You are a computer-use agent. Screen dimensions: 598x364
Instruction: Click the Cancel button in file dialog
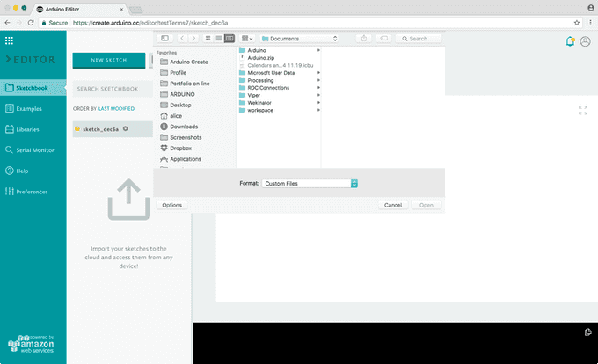click(x=393, y=205)
